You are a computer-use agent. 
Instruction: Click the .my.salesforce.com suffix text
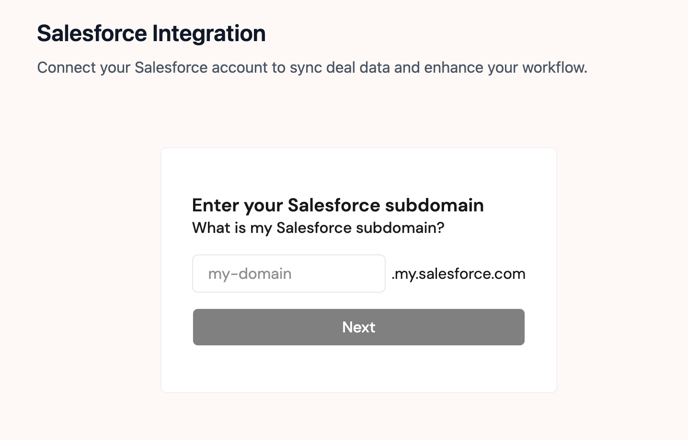458,274
